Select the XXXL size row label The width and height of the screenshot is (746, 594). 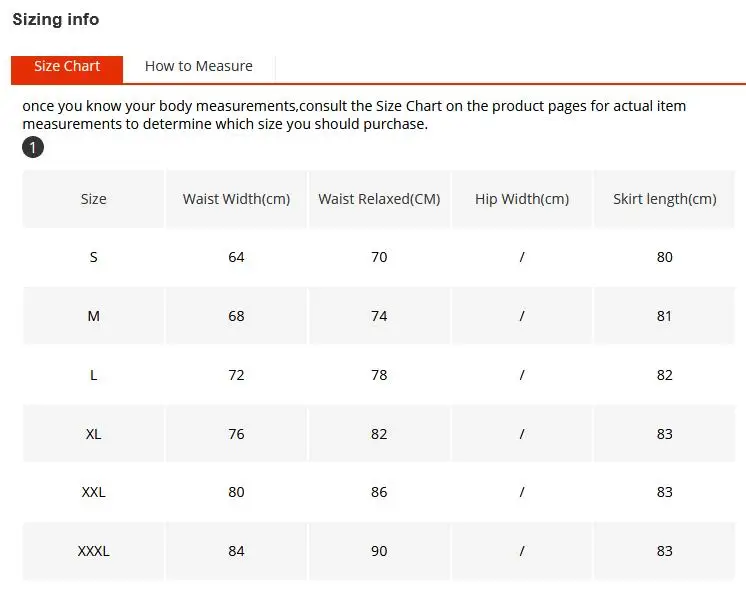[93, 551]
